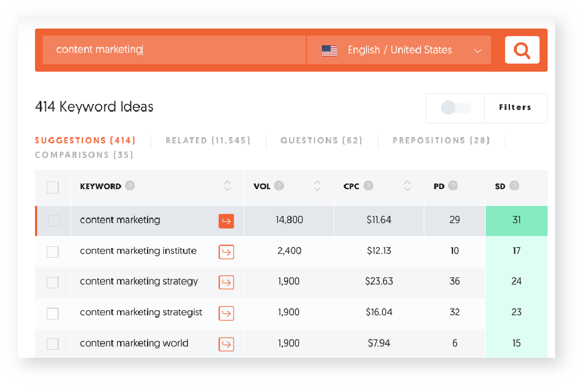Click the content marketing search input field
Screen dimensions: 588x388
173,50
